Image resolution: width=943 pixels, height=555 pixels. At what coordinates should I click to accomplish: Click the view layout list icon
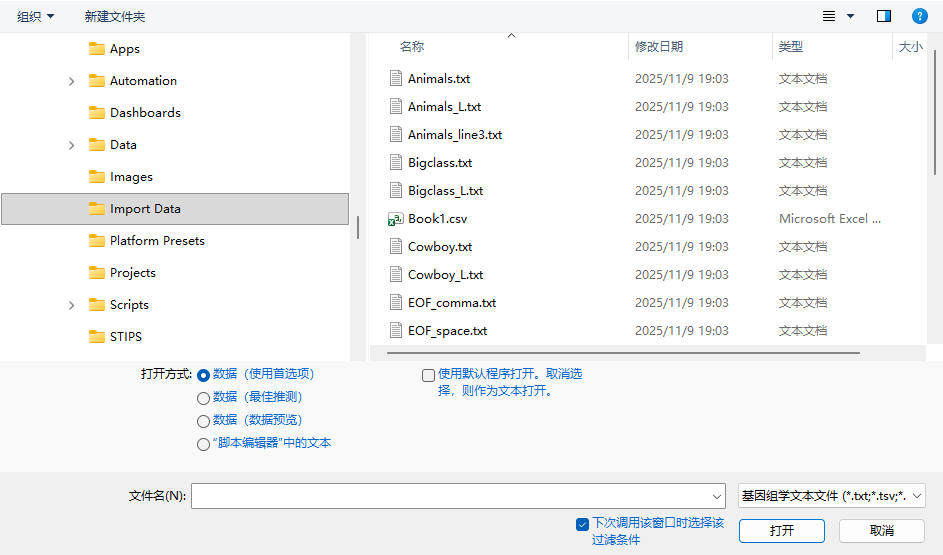(x=829, y=16)
